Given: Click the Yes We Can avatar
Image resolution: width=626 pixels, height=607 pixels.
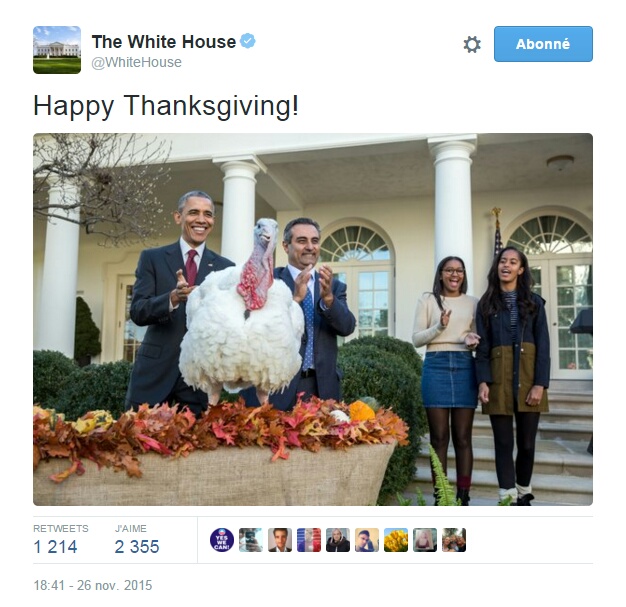Looking at the screenshot, I should click(x=222, y=540).
